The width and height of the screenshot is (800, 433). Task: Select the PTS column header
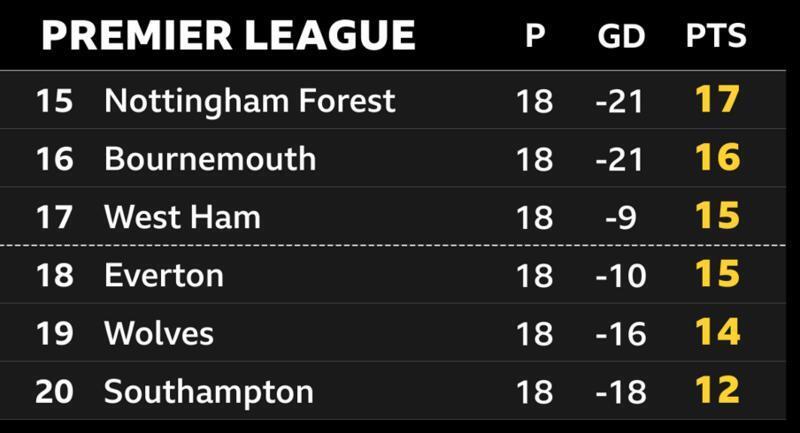pos(716,37)
